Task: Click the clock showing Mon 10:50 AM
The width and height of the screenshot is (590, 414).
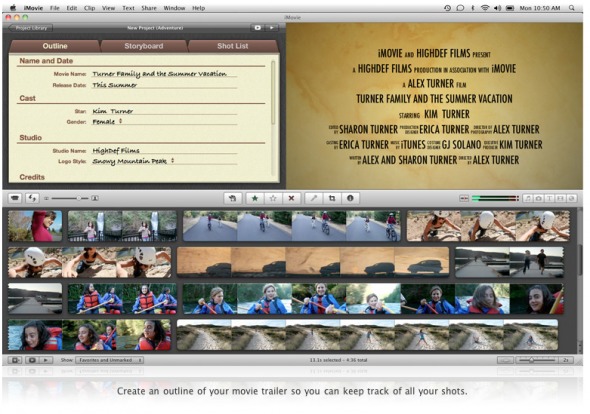Action: 540,8
